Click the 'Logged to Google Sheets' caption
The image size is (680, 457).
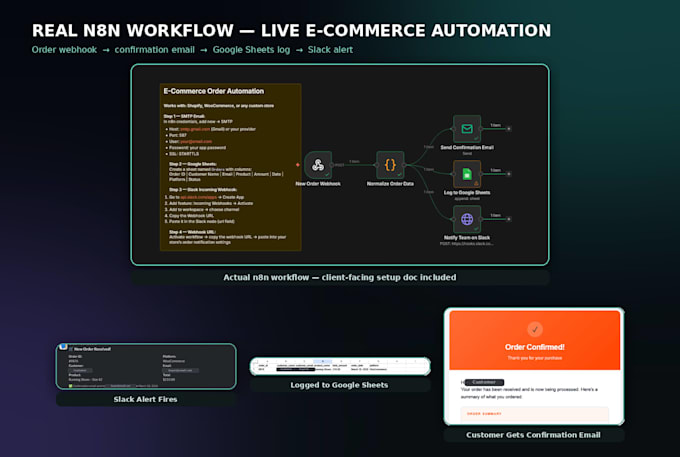(339, 385)
